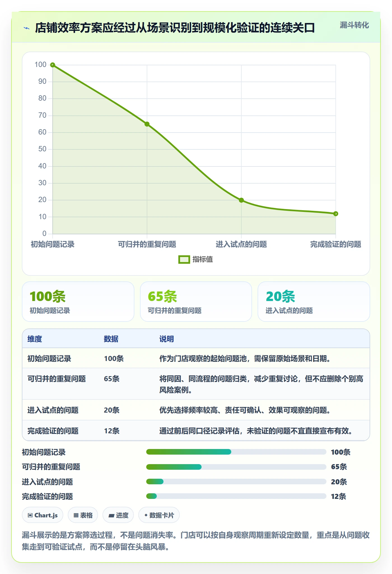Open the 100条 初始问题记录 stat card
Screen dimensions: 392x574
click(x=78, y=302)
